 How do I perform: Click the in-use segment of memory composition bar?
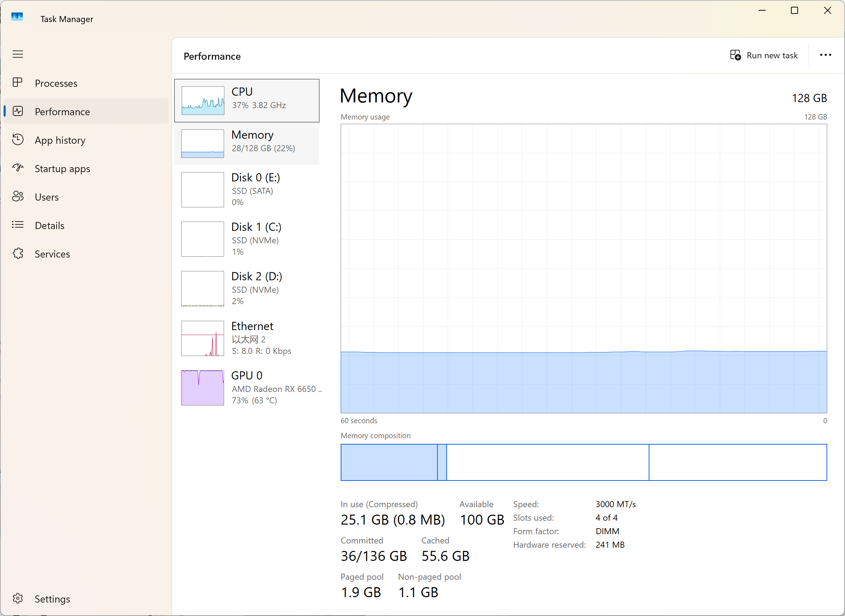coord(389,462)
